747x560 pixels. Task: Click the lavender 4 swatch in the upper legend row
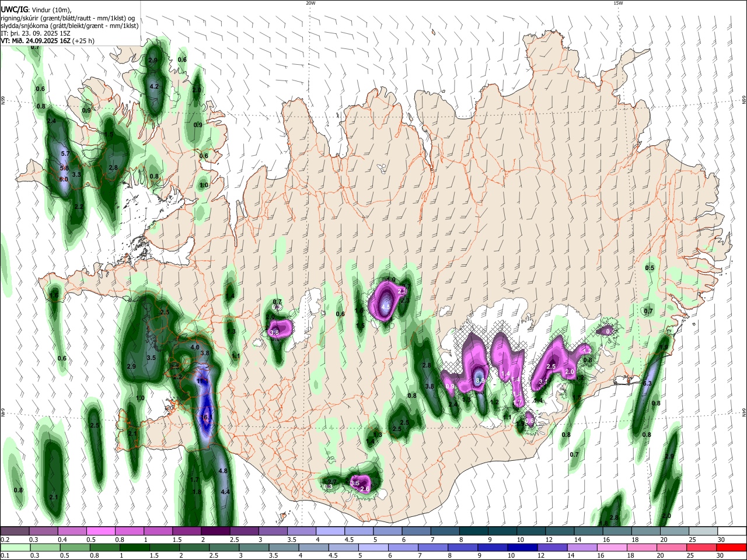(x=329, y=531)
